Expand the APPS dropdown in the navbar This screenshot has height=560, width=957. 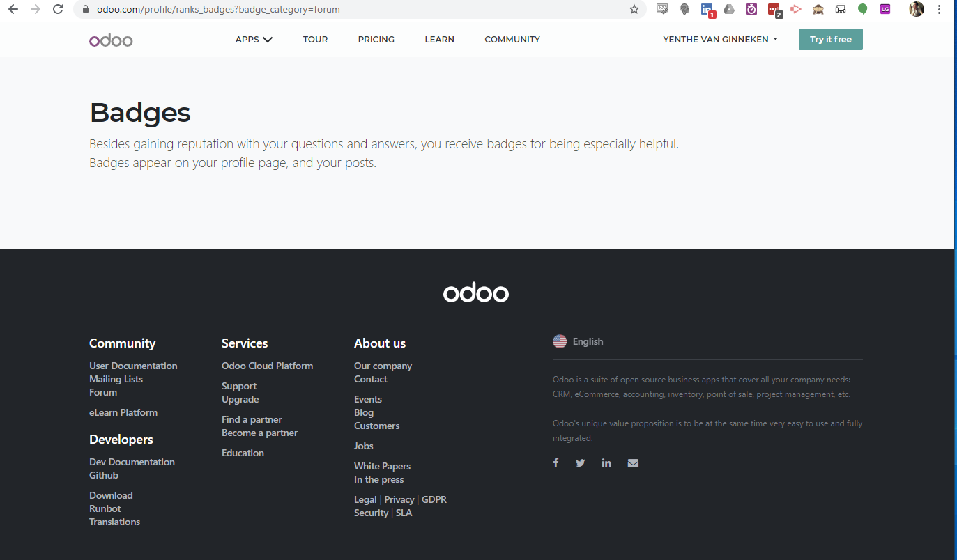coord(254,40)
